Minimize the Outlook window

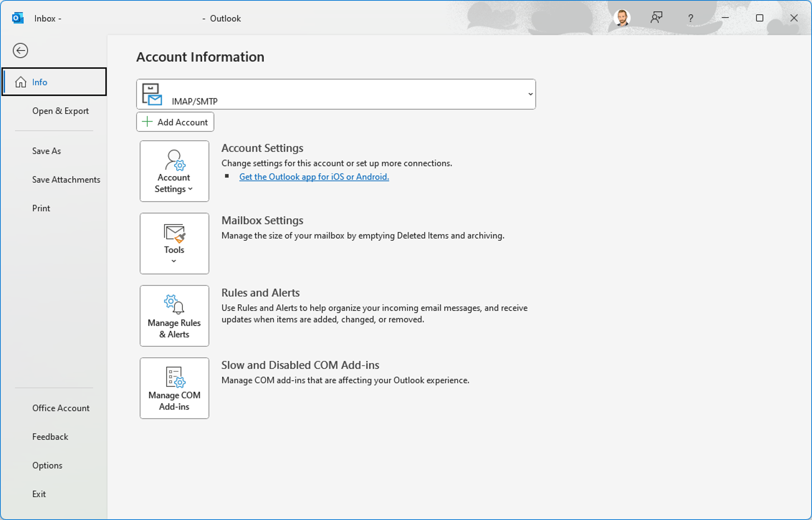pos(725,18)
